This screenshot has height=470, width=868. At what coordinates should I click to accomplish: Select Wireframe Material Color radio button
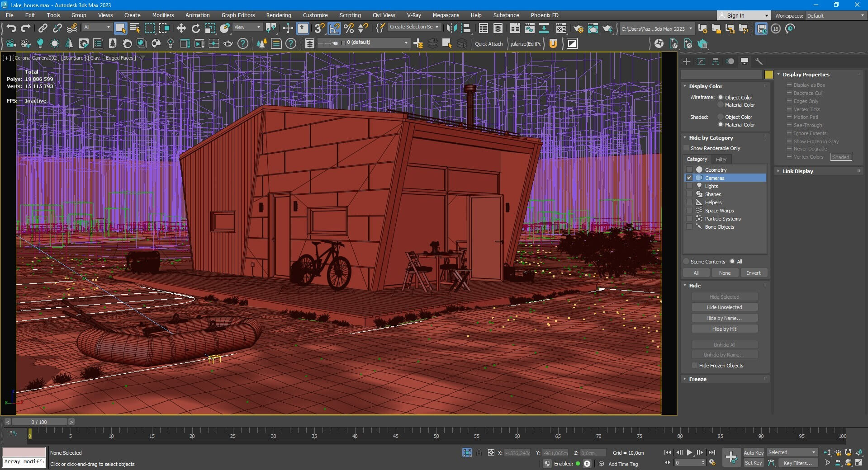coord(721,105)
